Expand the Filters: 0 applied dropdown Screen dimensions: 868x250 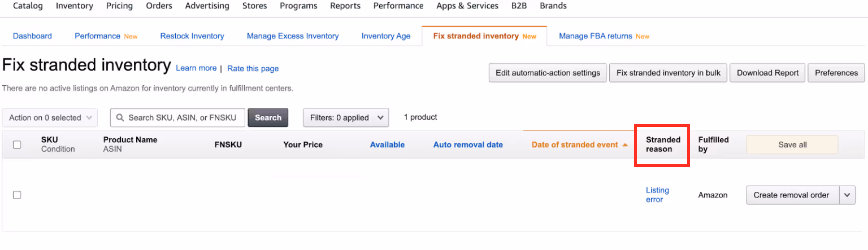[346, 118]
